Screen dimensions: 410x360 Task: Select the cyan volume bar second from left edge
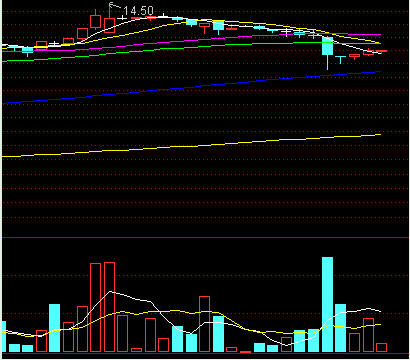coord(14,348)
